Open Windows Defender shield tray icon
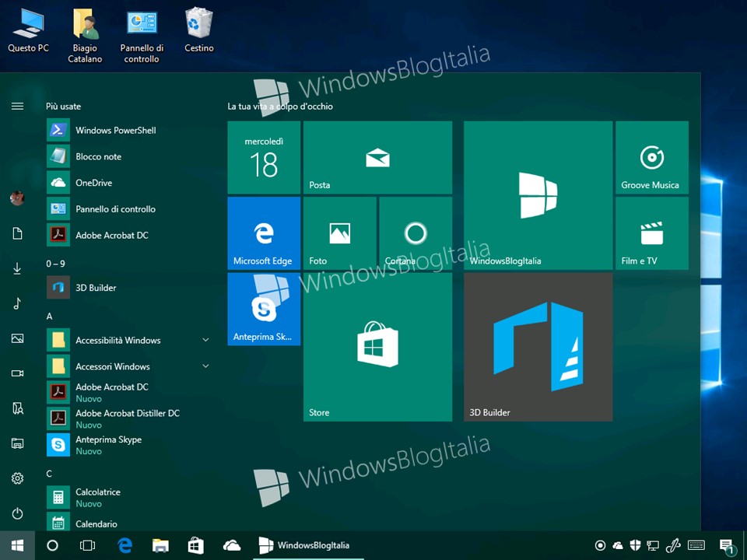The width and height of the screenshot is (747, 560). tap(635, 545)
